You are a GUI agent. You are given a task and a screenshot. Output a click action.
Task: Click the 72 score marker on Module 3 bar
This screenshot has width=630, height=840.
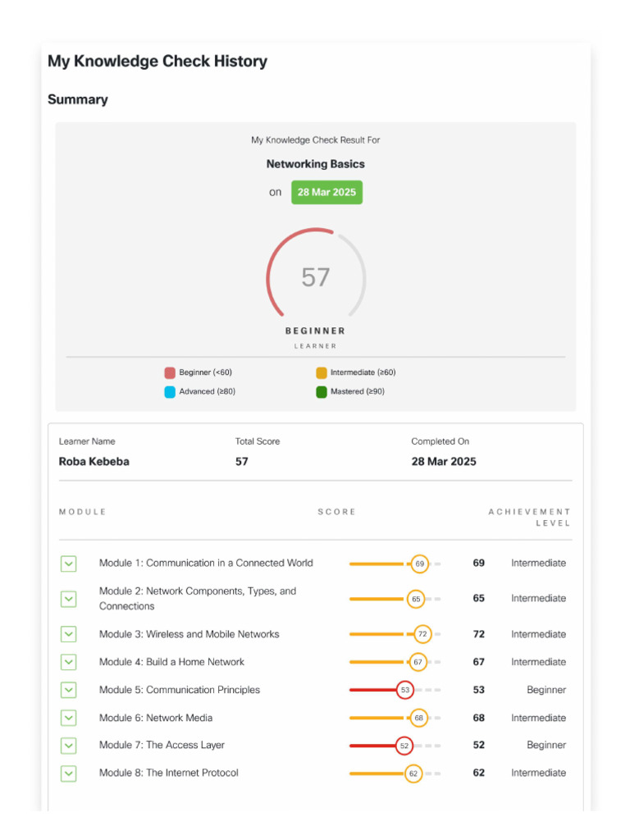422,634
